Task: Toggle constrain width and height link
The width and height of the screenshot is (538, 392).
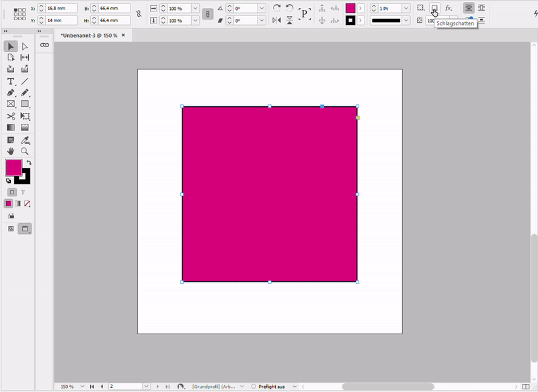Action: click(x=139, y=14)
